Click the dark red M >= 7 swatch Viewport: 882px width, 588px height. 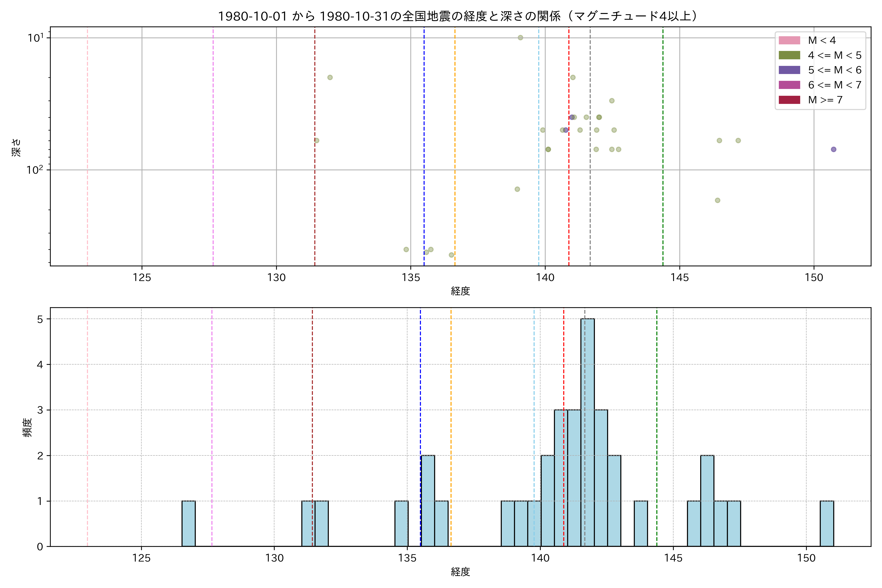click(789, 100)
